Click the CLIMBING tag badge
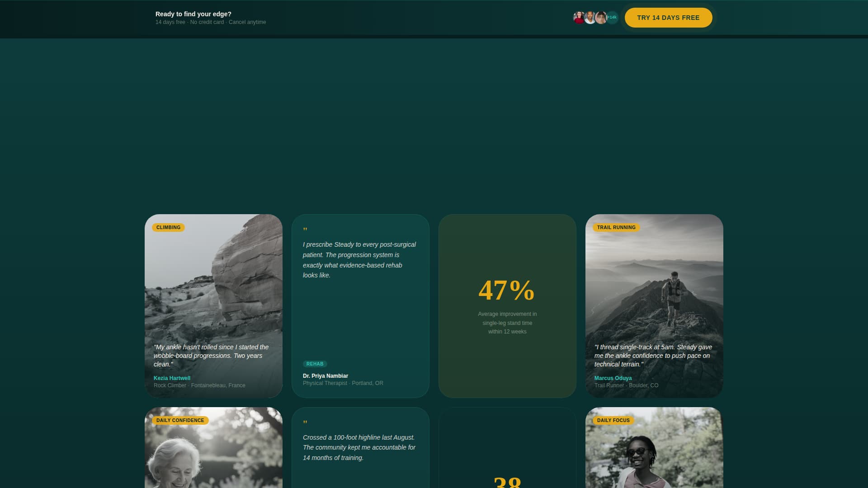The height and width of the screenshot is (488, 868). tap(168, 227)
